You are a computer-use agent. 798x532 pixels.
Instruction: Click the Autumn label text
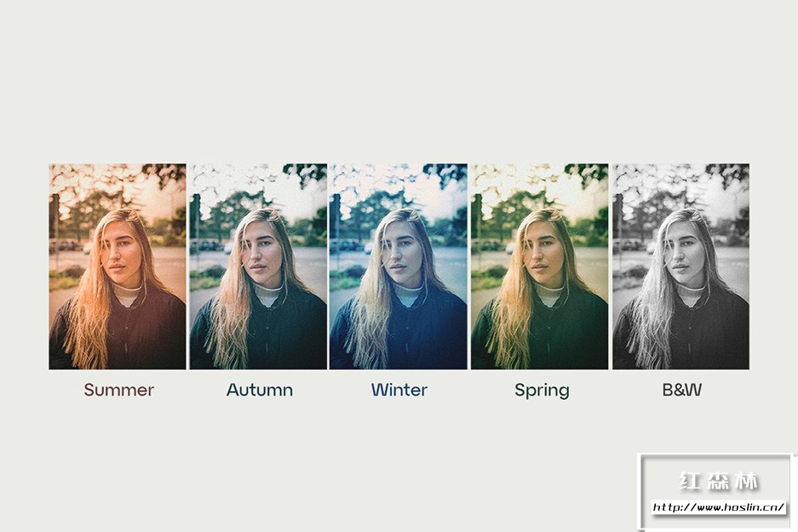[x=260, y=390]
